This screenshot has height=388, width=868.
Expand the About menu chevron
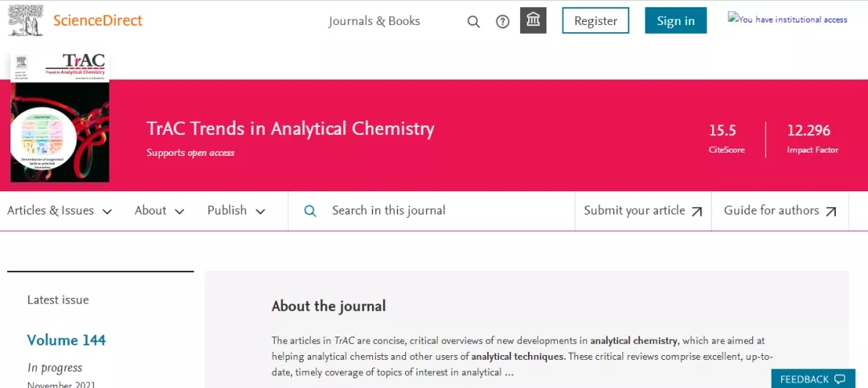click(x=179, y=212)
